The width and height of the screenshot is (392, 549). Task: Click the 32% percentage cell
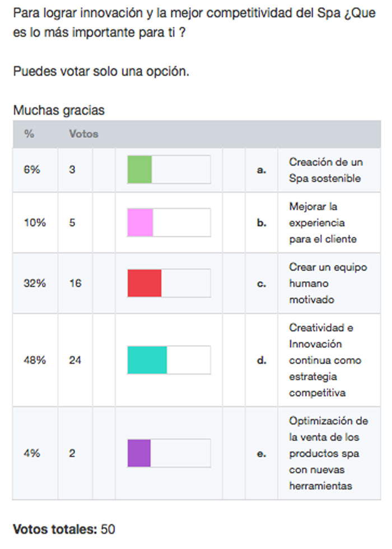[x=35, y=283]
